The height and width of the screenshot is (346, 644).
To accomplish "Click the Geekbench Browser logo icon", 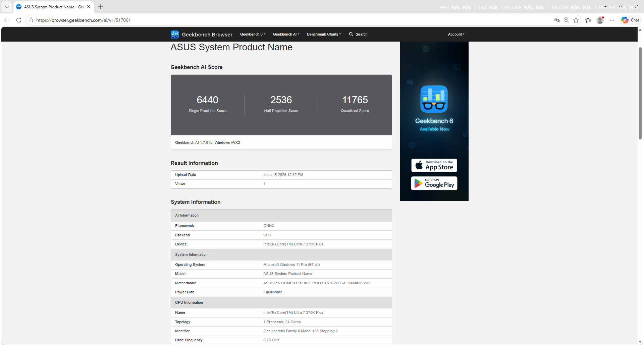I will click(x=174, y=34).
